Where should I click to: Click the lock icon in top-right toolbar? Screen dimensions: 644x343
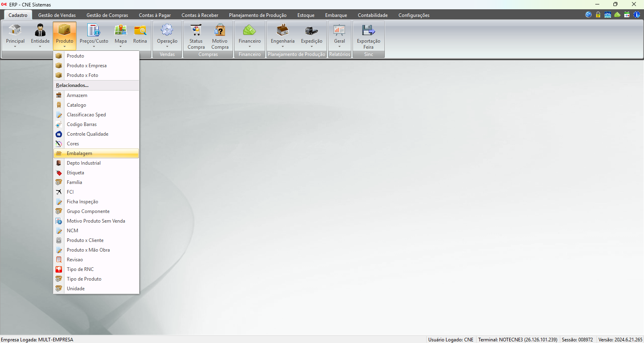598,14
